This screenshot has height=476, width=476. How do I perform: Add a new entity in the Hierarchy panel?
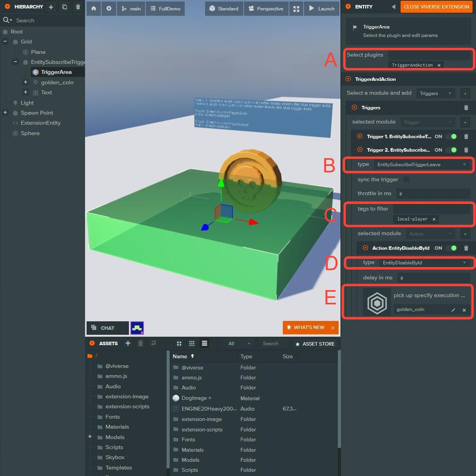tap(51, 7)
